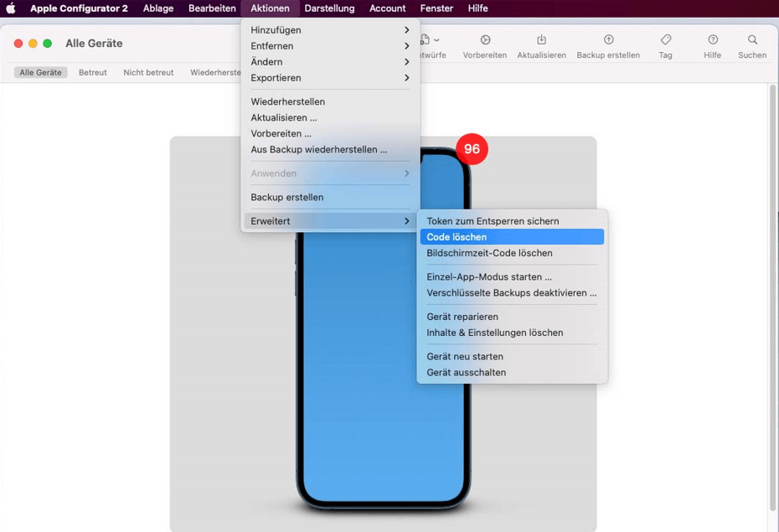Switch to the Betreut filter tab
The height and width of the screenshot is (532, 779).
(x=93, y=73)
